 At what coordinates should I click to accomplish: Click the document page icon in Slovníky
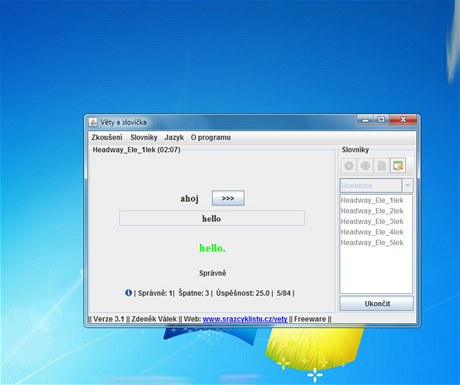[381, 166]
